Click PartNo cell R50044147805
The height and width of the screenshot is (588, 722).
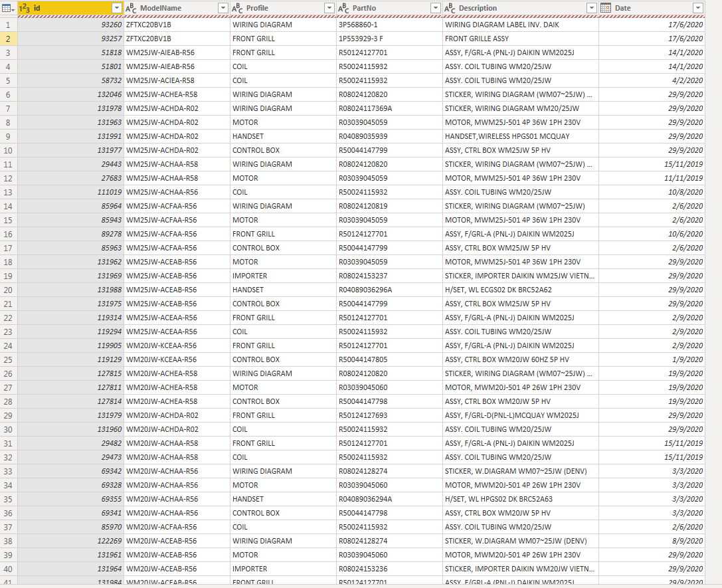tap(389, 359)
